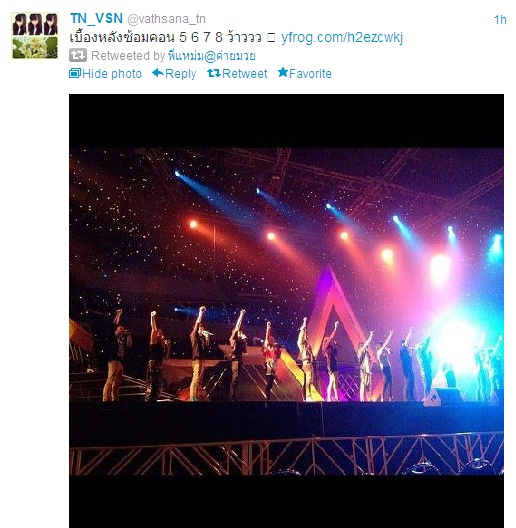Viewport: 516px width, 528px height.
Task: Click the Hide photo media icon
Action: [75, 73]
